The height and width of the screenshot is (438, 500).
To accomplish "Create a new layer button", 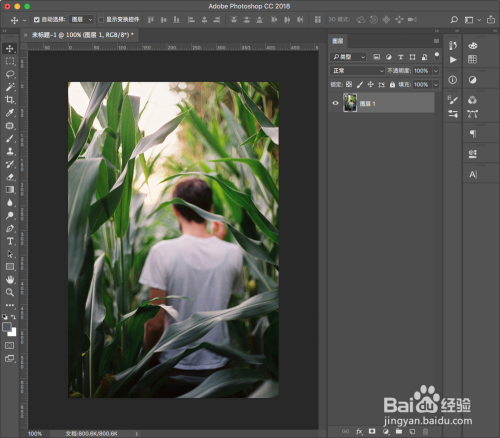I will [x=412, y=431].
